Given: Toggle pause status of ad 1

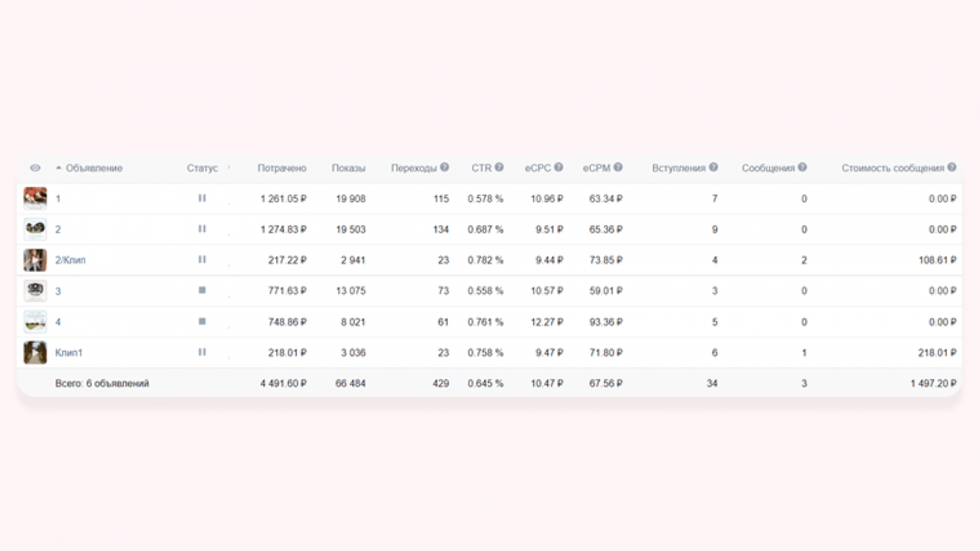Looking at the screenshot, I should pyautogui.click(x=202, y=198).
